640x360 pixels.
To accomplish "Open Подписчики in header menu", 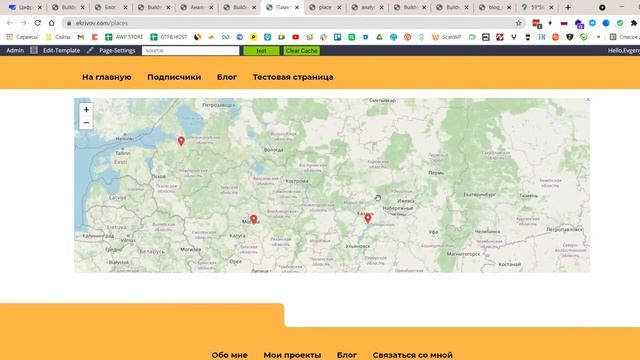I will [174, 77].
